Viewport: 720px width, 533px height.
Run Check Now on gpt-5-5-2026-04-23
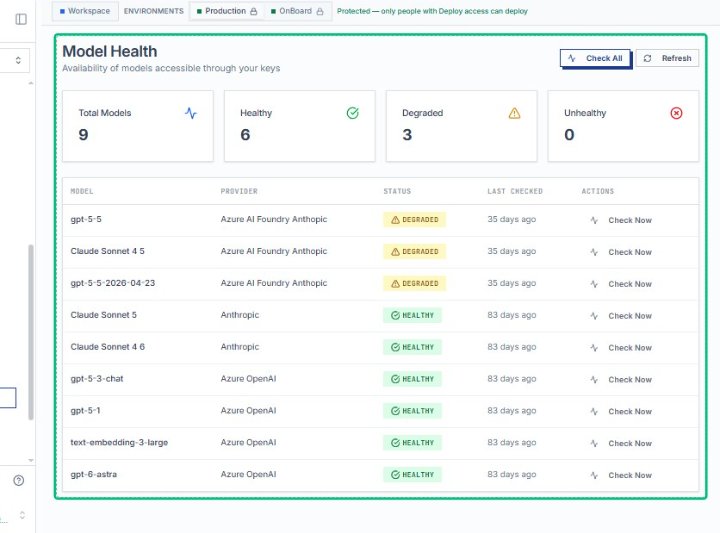click(x=621, y=284)
